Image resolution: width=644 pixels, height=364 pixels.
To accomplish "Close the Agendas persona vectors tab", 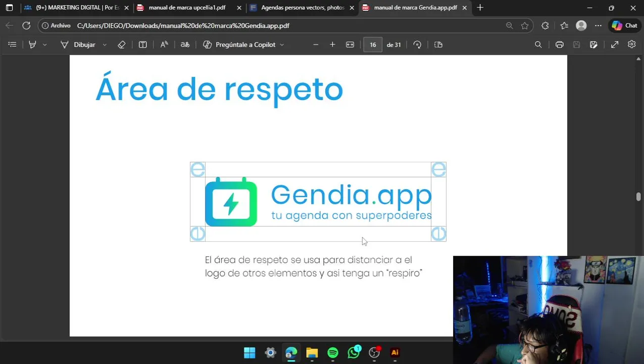I will coord(352,8).
